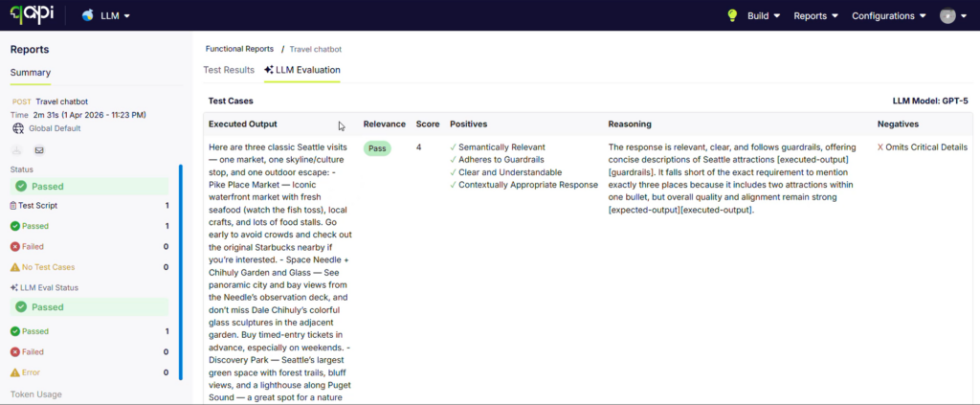Switch to the Test Results tab
This screenshot has height=405, width=980.
tap(229, 70)
